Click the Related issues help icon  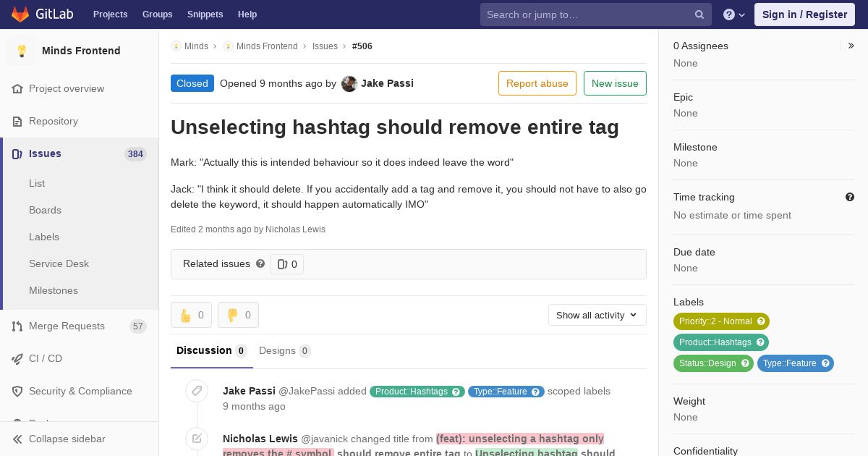(x=260, y=263)
